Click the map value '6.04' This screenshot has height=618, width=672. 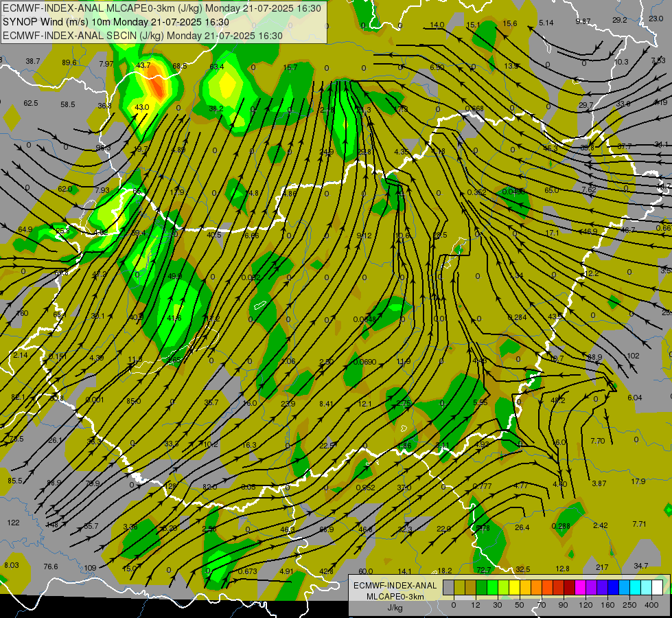click(635, 398)
